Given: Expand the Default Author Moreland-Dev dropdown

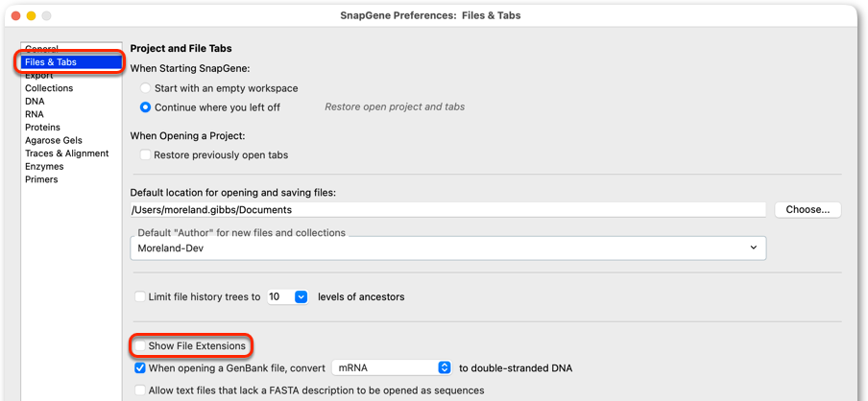Looking at the screenshot, I should tap(448, 248).
